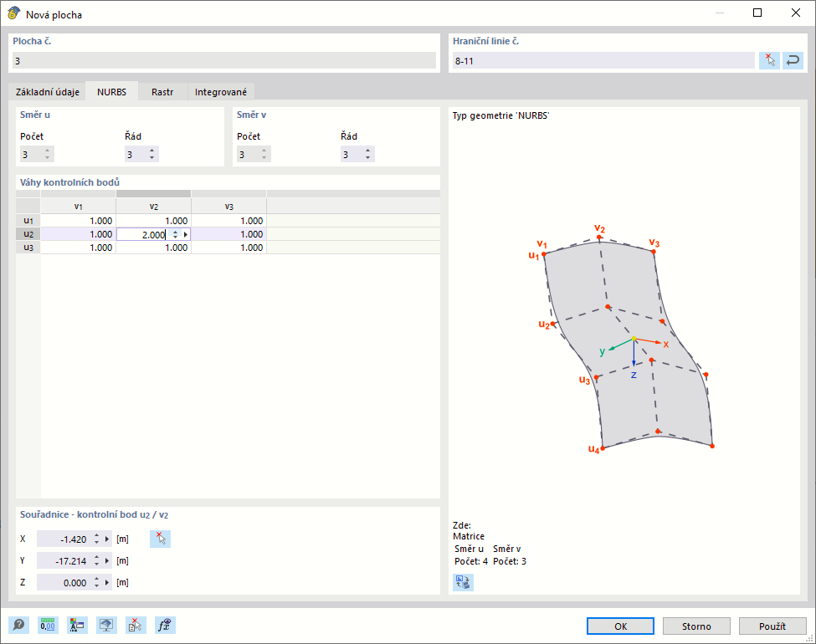Click the X coordinate spinner arrows
Screen dimensions: 816x644
pos(97,539)
